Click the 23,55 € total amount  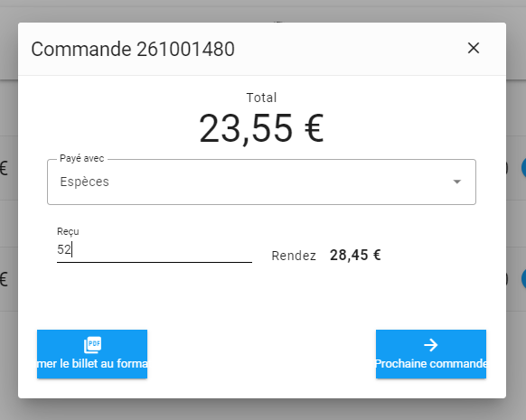point(261,129)
